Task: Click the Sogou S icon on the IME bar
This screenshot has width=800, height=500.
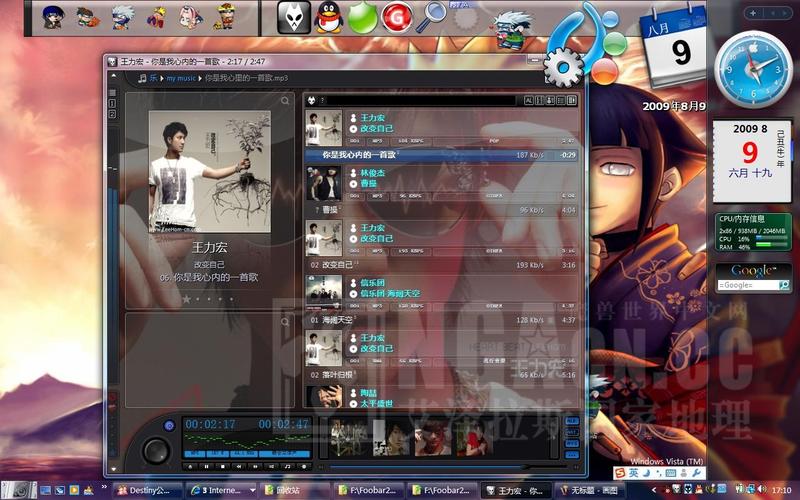Action: pyautogui.click(x=620, y=473)
